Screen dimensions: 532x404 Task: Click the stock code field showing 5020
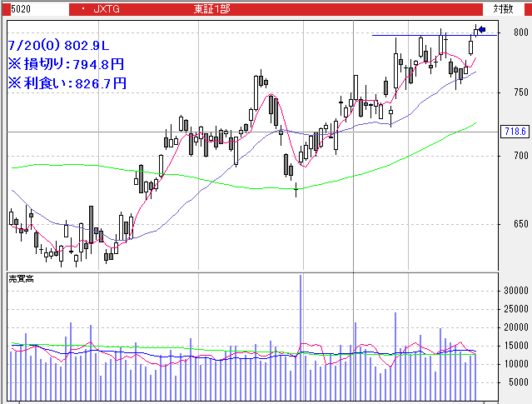click(33, 8)
